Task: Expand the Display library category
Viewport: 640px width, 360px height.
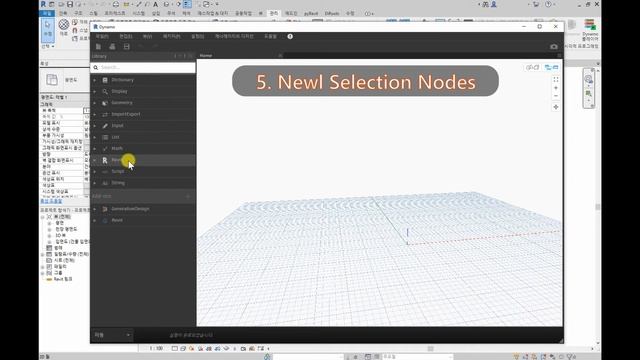Action: pyautogui.click(x=95, y=91)
